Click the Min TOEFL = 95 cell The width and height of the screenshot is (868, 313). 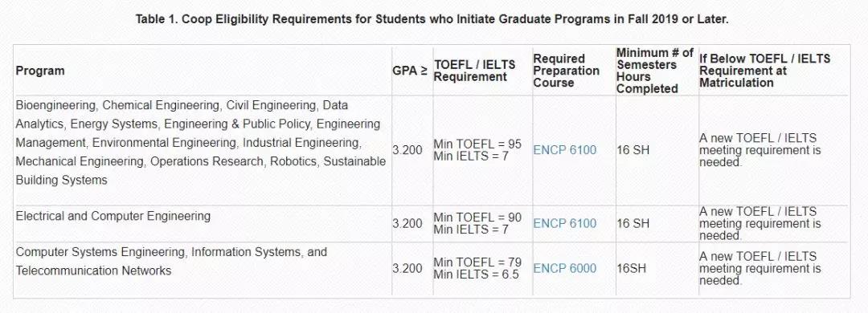[477, 150]
